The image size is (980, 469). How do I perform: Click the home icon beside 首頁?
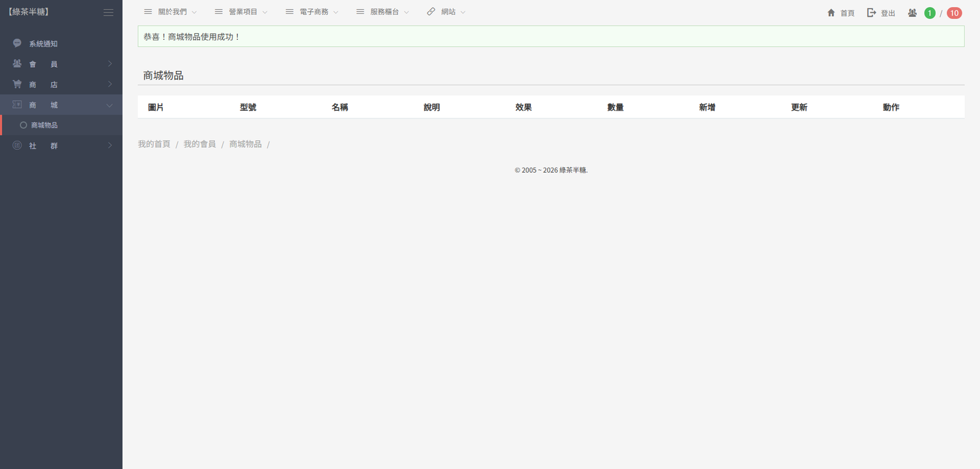pyautogui.click(x=831, y=13)
